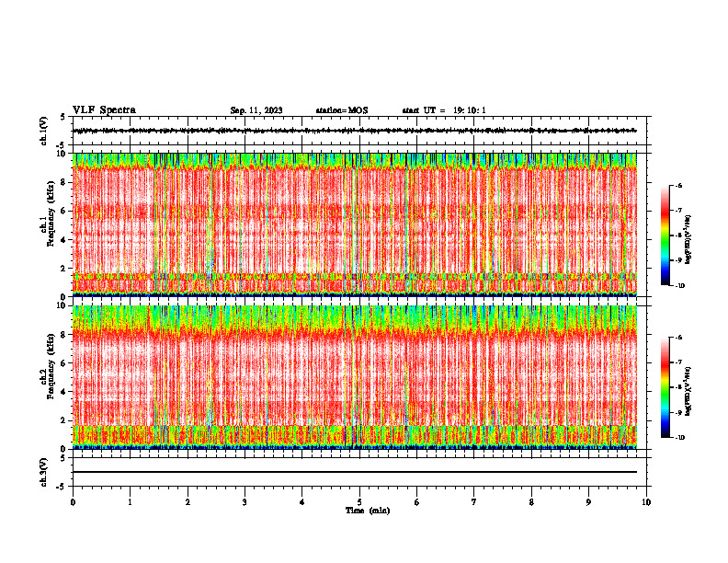This screenshot has width=728, height=563.
Task: Click the ch.1 voltage waveform trace
Action: click(355, 131)
